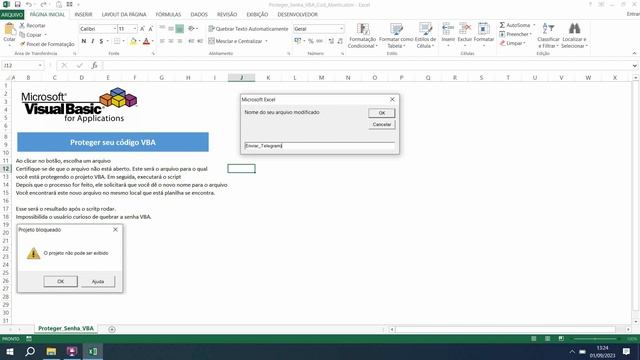Align cell text right
Screen dimensions: 640x360
(179, 41)
